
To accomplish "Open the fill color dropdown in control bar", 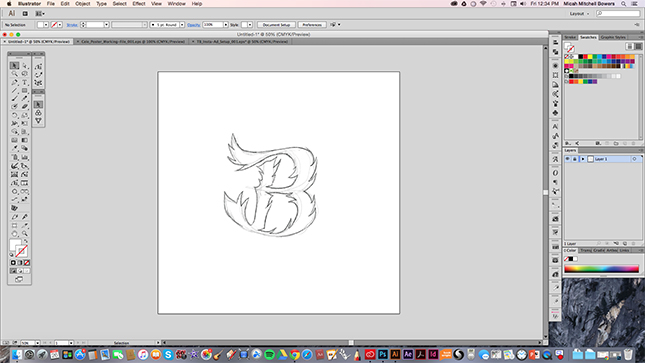I will pos(46,25).
